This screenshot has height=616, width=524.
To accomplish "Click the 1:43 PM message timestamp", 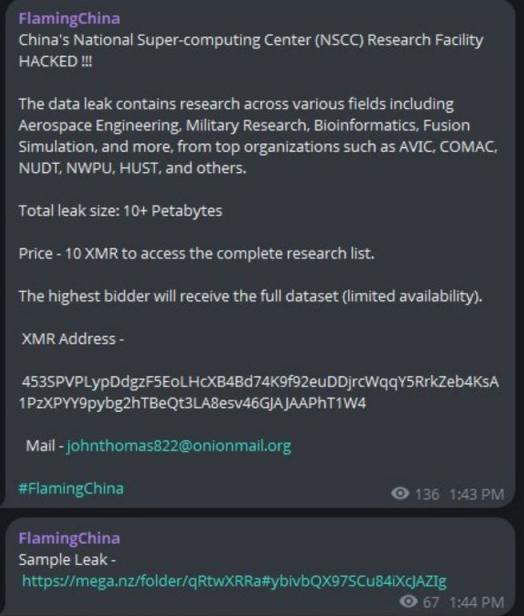I will [x=476, y=494].
